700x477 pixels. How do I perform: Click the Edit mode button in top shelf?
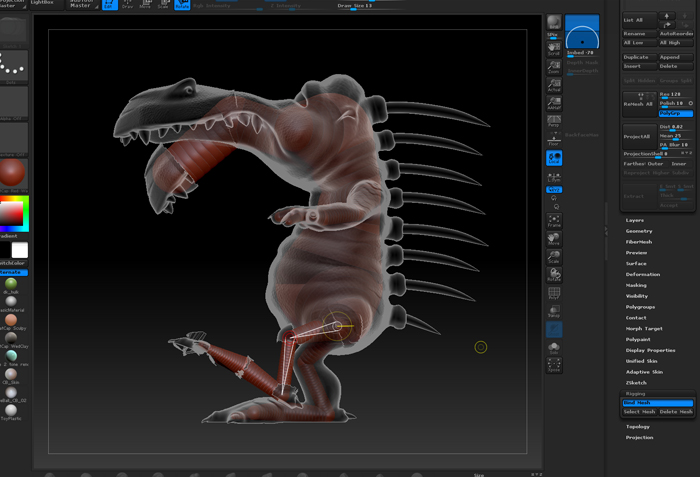point(109,4)
